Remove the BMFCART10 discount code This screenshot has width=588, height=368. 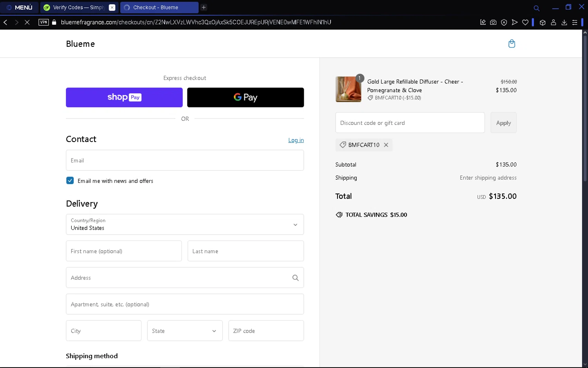386,145
